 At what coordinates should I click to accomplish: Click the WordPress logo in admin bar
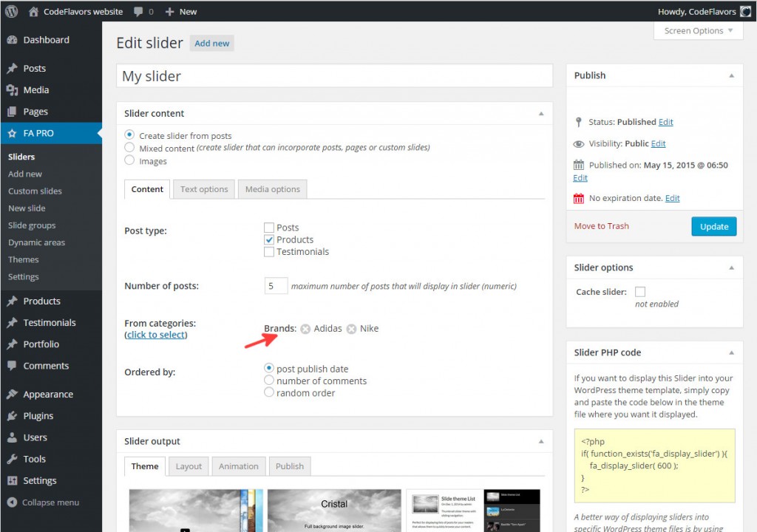point(10,11)
